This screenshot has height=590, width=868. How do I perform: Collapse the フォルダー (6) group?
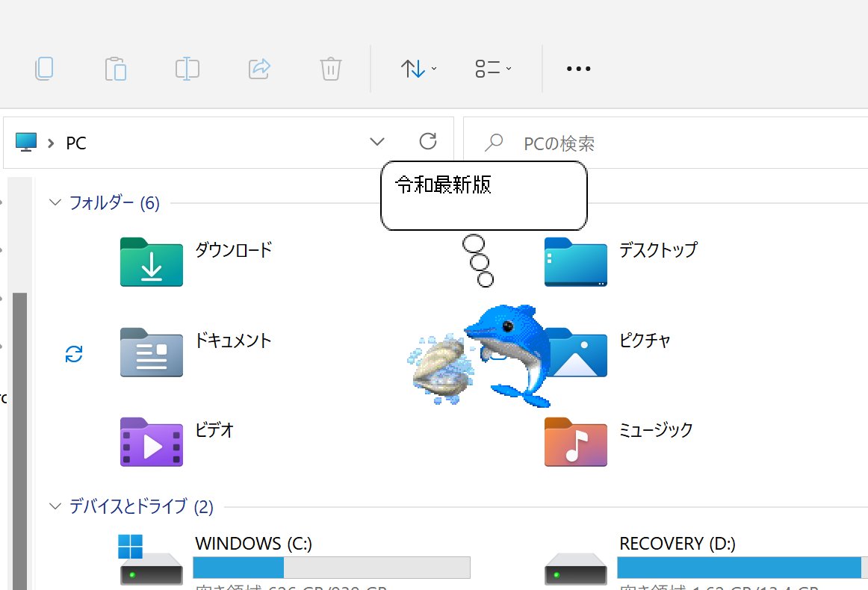click(55, 202)
